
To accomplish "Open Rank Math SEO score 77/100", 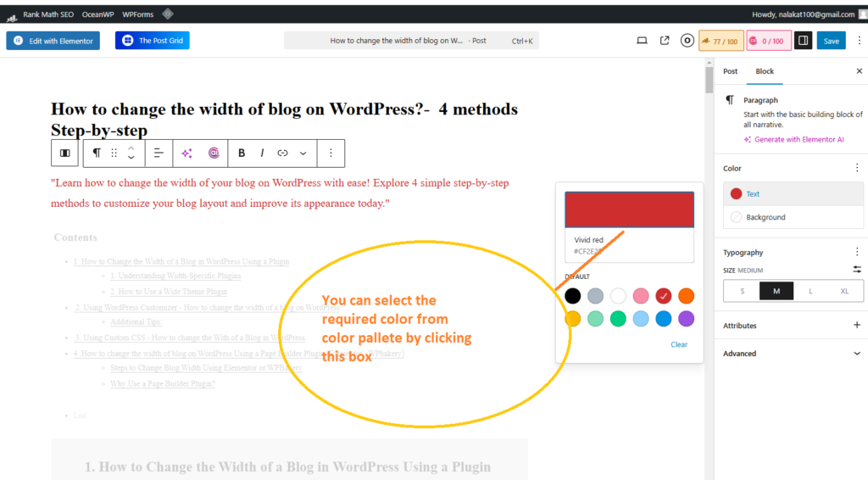I will (x=721, y=41).
